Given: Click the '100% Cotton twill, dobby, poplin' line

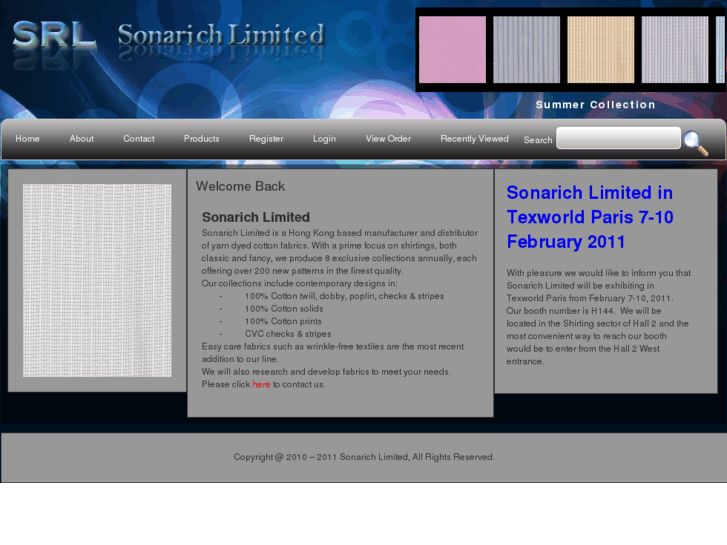Looking at the screenshot, I should (x=344, y=296).
